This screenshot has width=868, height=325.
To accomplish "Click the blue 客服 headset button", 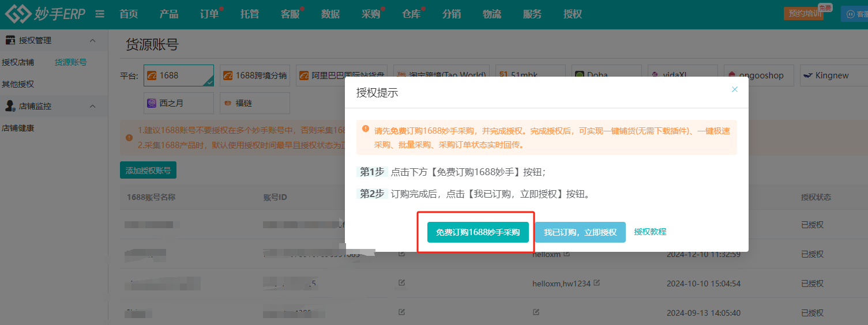I will click(855, 14).
